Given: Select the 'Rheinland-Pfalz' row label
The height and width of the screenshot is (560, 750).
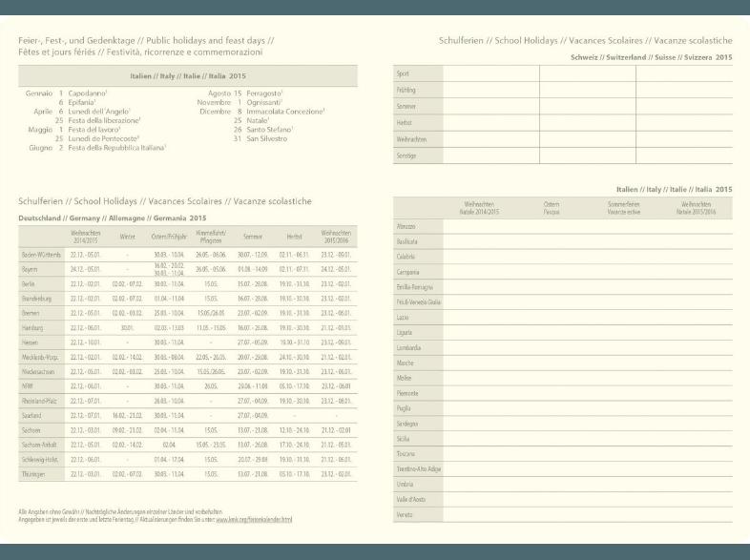Looking at the screenshot, I should [x=39, y=401].
